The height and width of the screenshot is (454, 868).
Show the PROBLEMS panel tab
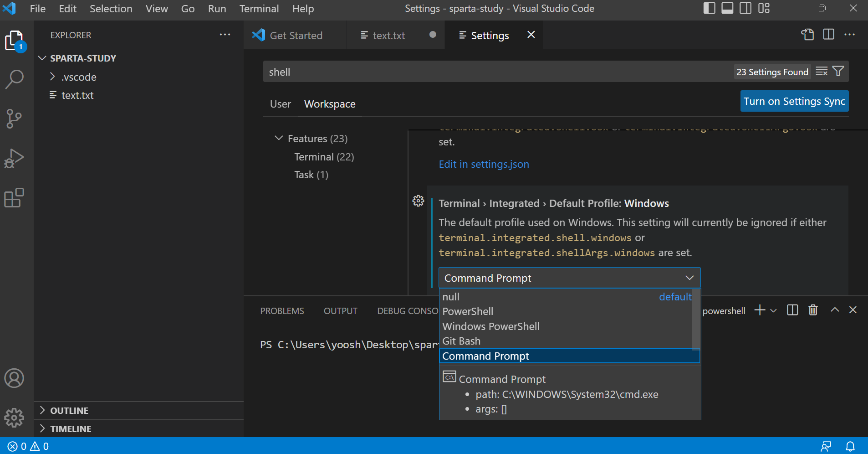[282, 311]
